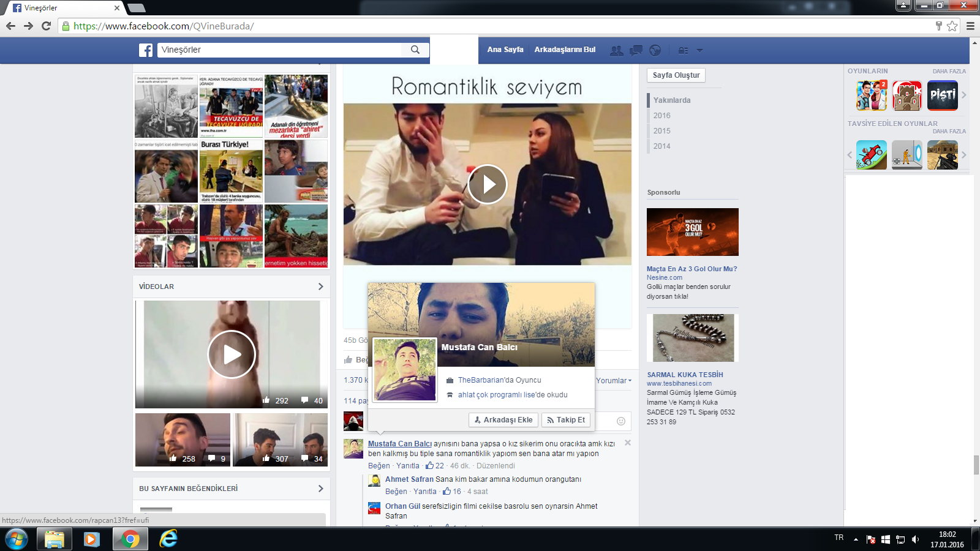Bookmark this page with the star

[x=952, y=26]
